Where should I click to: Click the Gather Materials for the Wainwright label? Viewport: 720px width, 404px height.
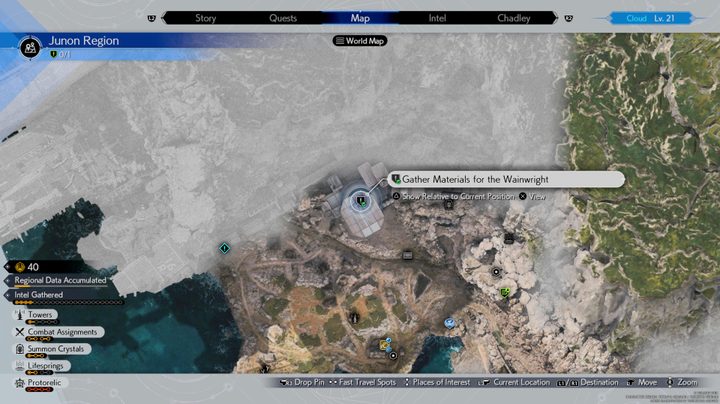475,180
